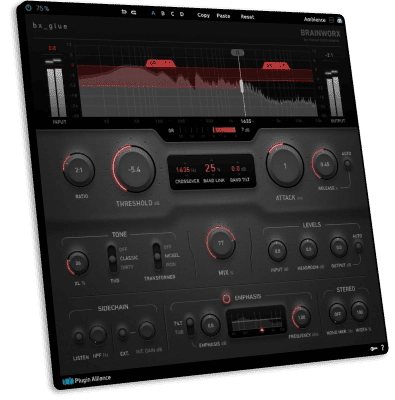This screenshot has height=400, width=395.
Task: Click the left band handle in analyzer
Action: click(x=160, y=63)
